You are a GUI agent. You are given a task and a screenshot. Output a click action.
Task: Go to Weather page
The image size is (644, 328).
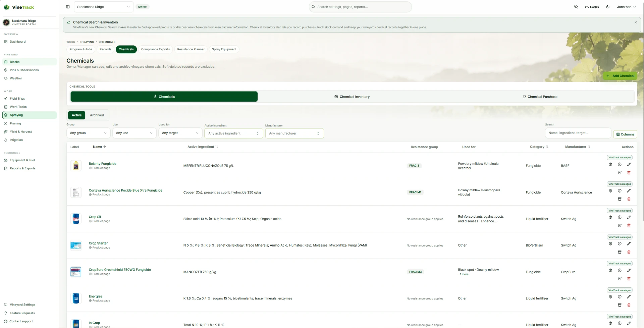[30, 78]
